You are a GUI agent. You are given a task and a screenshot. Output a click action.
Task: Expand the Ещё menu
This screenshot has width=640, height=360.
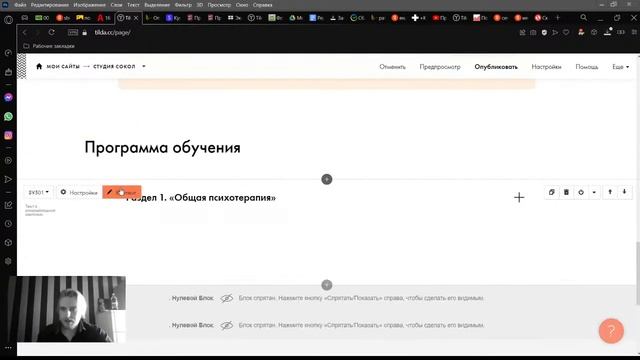pyautogui.click(x=620, y=67)
